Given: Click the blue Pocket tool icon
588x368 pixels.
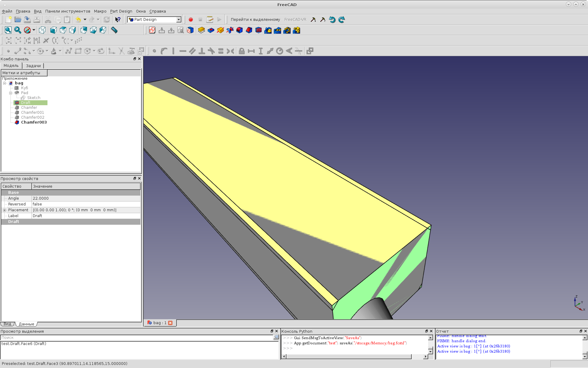Looking at the screenshot, I should (211, 30).
